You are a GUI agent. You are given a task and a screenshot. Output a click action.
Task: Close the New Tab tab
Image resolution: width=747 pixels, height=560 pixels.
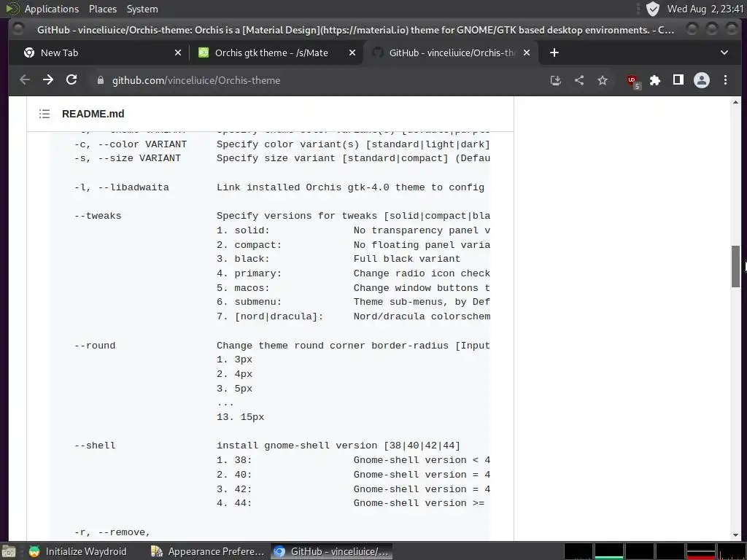click(x=178, y=52)
